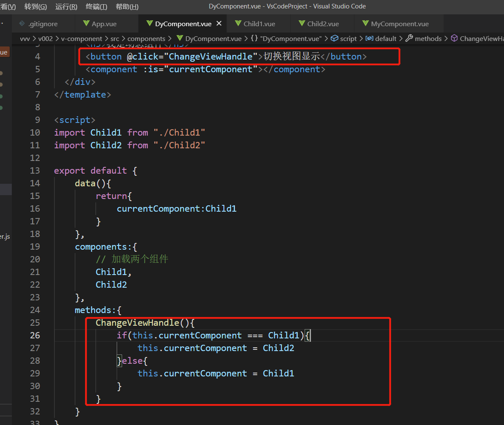Image resolution: width=504 pixels, height=425 pixels.
Task: Switch to the .gitignore tab
Action: (x=43, y=24)
